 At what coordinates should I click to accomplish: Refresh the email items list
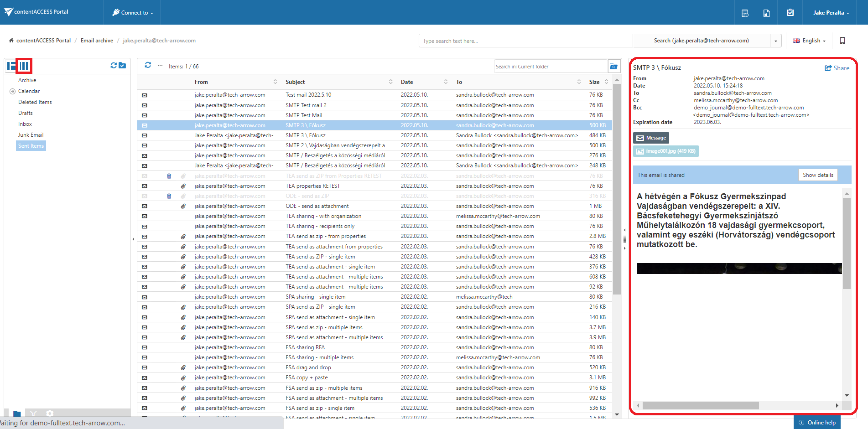click(148, 65)
